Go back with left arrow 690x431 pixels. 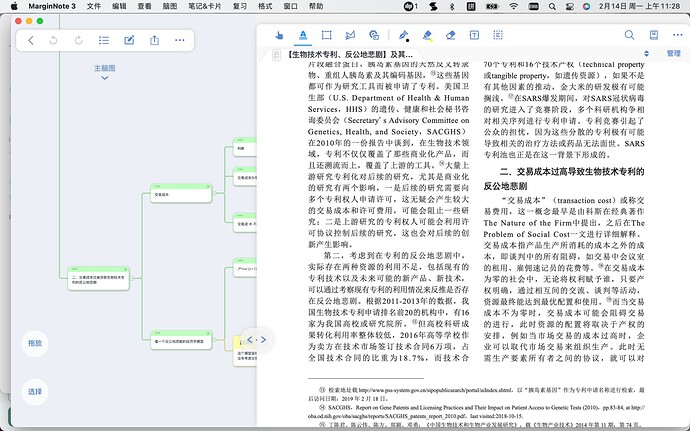coord(31,41)
